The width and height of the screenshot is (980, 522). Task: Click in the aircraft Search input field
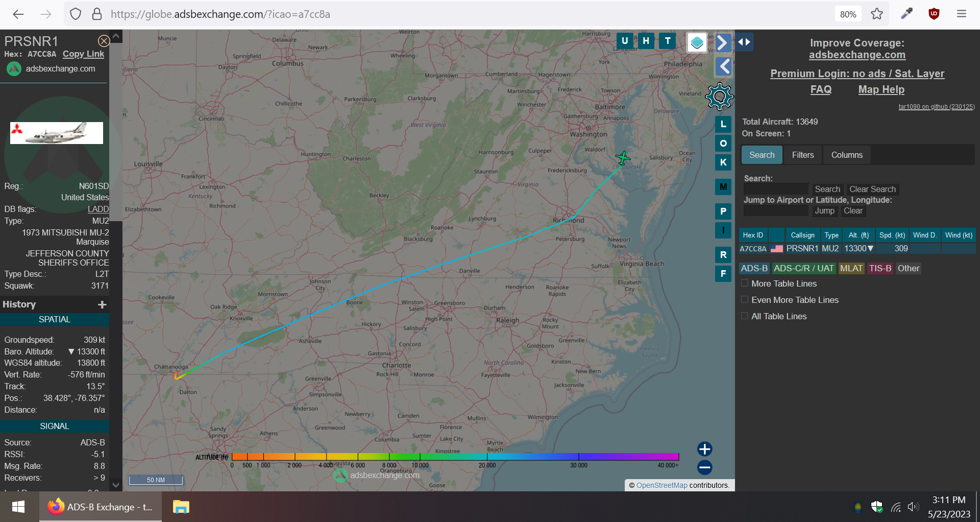pos(776,189)
